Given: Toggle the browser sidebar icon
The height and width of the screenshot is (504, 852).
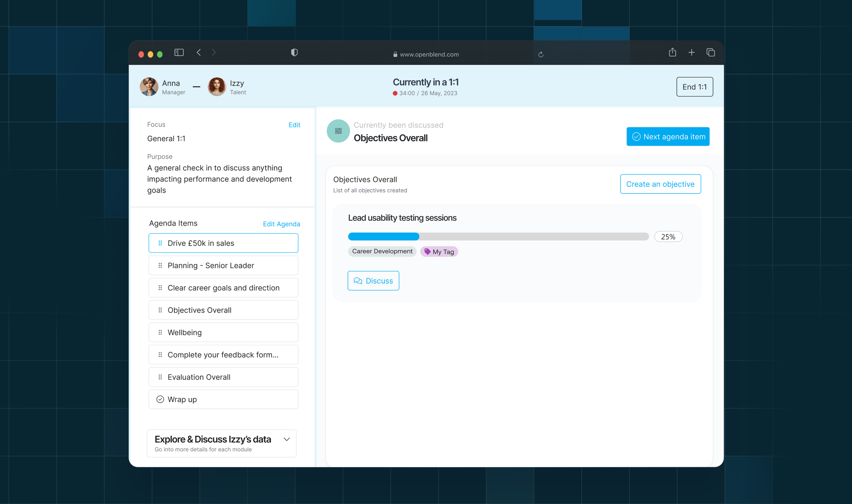Looking at the screenshot, I should click(179, 52).
